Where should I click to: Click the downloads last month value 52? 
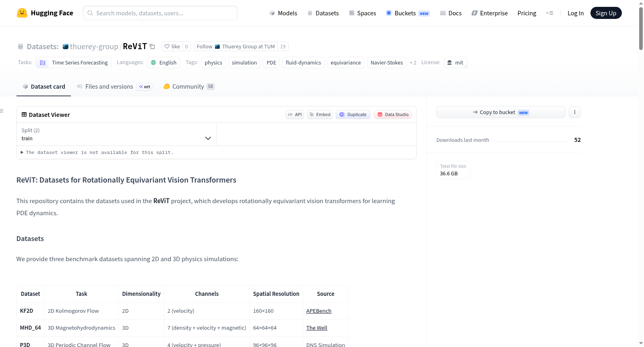(x=578, y=140)
